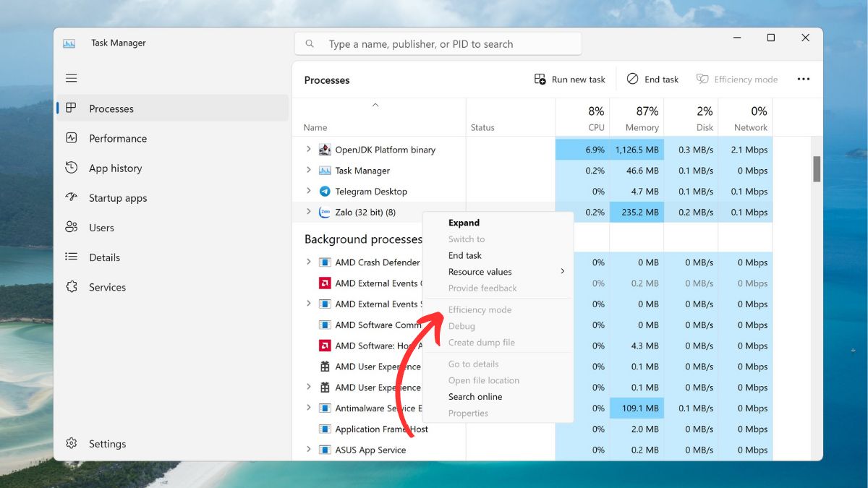868x488 pixels.
Task: Open the Resource values submenu
Action: (x=498, y=272)
